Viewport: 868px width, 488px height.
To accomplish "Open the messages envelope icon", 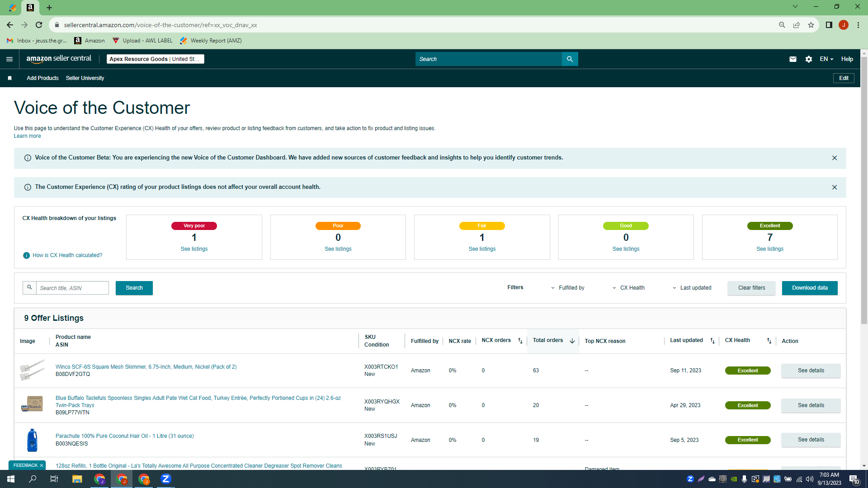I will point(793,59).
